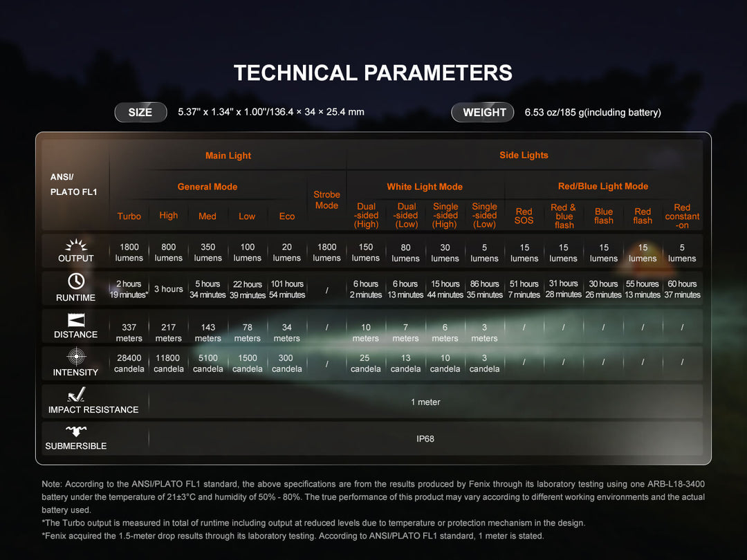The image size is (747, 560).
Task: Select the Red/Blue Light Mode tab
Action: pos(602,187)
